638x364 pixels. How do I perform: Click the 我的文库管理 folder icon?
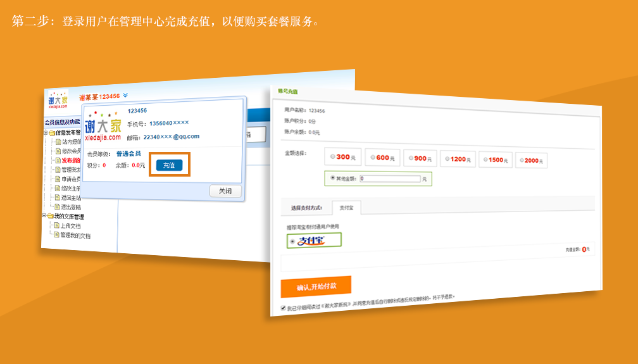pyautogui.click(x=50, y=217)
